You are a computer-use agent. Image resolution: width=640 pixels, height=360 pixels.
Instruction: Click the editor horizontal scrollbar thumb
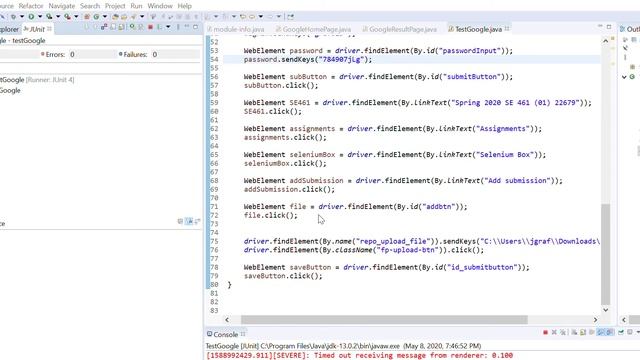tap(384, 320)
